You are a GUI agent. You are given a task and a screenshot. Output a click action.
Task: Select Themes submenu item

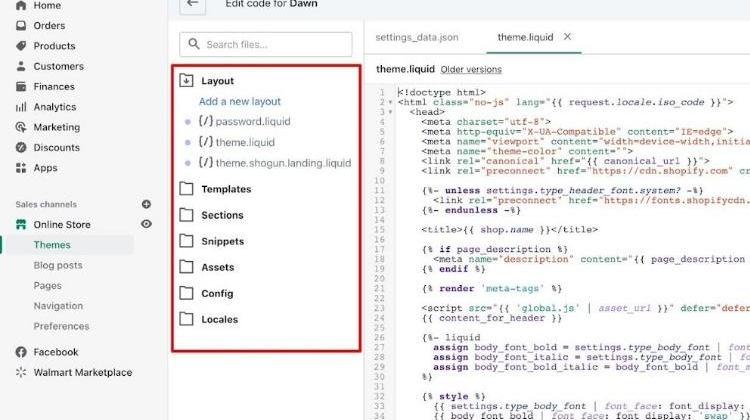click(52, 245)
